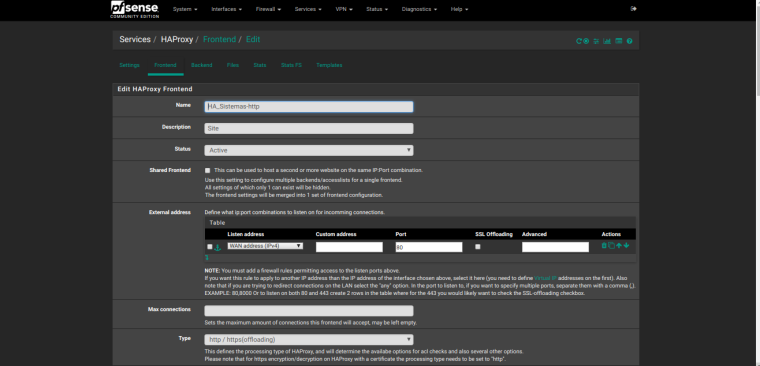760x366 pixels.
Task: Expand the Firewall menu
Action: 268,9
